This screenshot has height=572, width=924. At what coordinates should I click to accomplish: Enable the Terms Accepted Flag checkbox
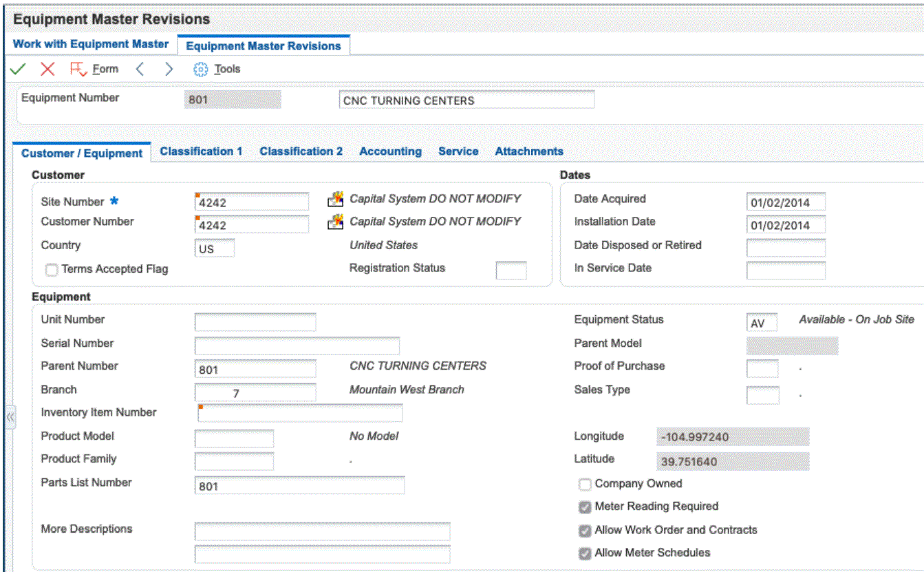[52, 270]
